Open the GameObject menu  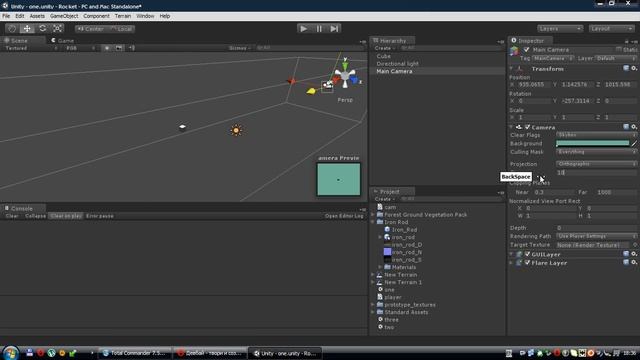pos(64,16)
